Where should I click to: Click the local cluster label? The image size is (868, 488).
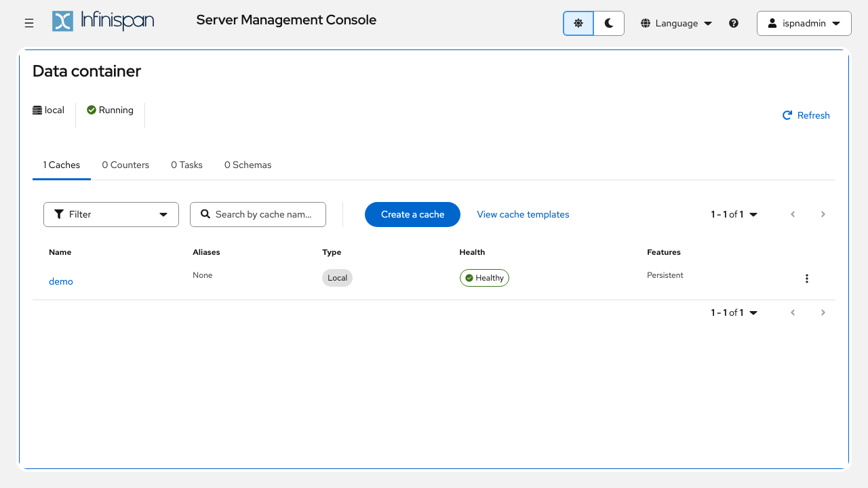tap(48, 110)
